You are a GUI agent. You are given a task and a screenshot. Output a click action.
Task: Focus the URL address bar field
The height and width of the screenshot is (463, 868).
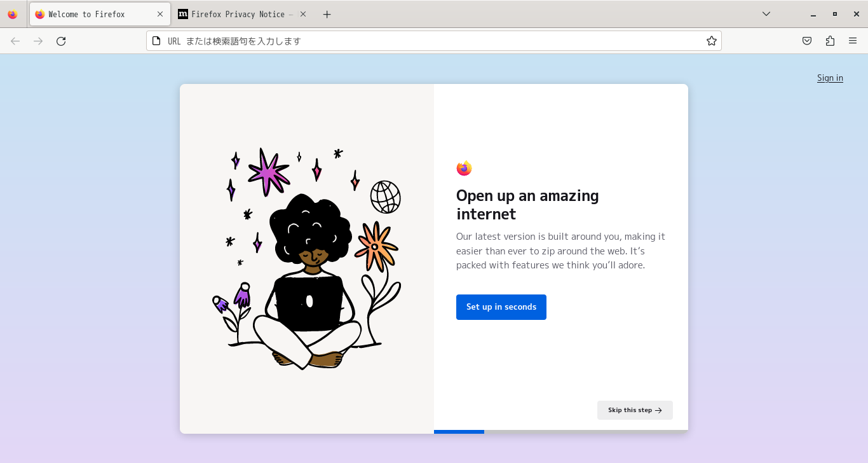[434, 41]
